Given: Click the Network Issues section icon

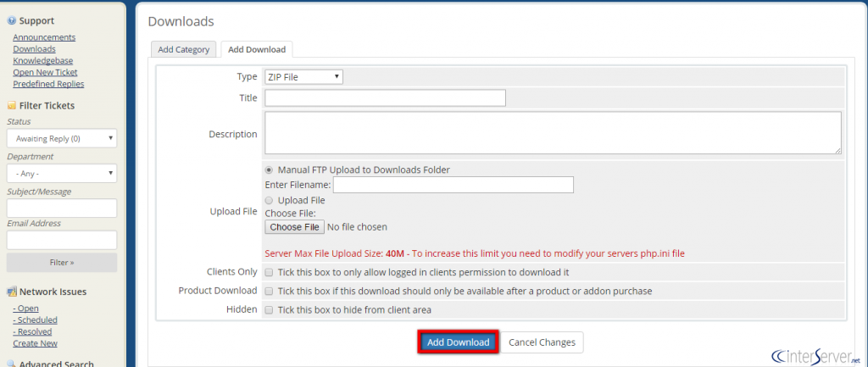Looking at the screenshot, I should coord(12,292).
